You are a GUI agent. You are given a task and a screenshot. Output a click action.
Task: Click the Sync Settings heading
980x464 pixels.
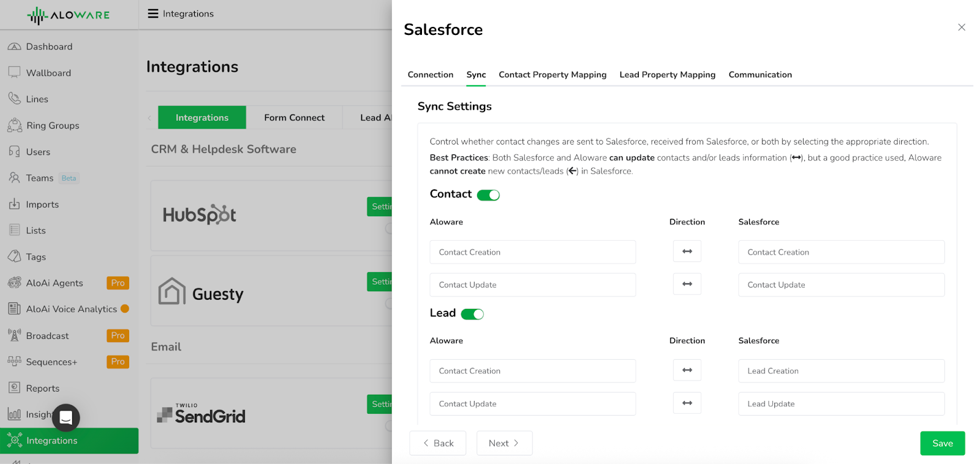pos(454,106)
